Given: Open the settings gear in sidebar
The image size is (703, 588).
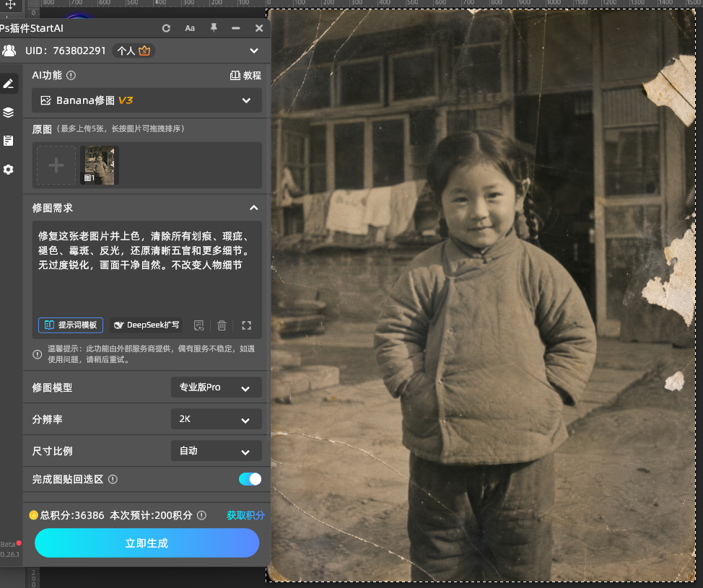Looking at the screenshot, I should pos(9,170).
